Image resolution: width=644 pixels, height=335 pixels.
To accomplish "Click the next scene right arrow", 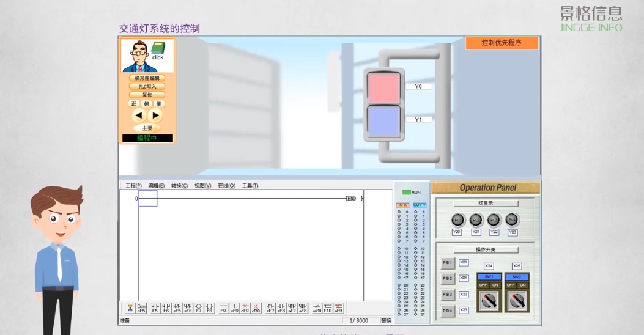I will pos(155,116).
